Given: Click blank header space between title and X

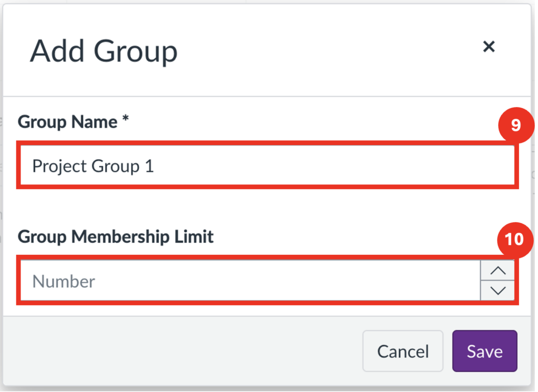Looking at the screenshot, I should click(x=326, y=50).
